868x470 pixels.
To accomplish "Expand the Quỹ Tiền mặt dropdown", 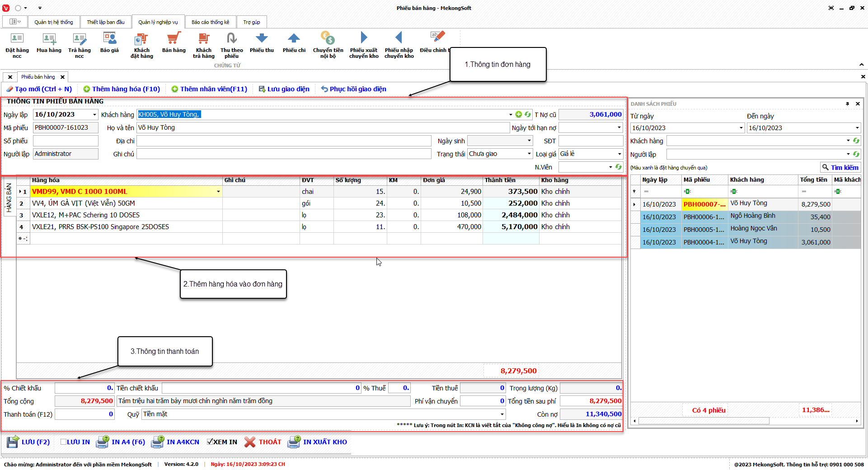I will click(x=502, y=414).
